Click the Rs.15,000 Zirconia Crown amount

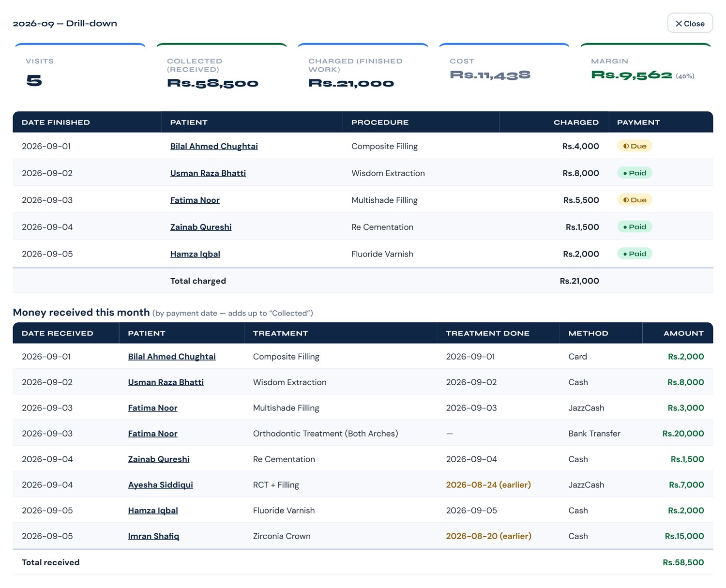coord(684,536)
